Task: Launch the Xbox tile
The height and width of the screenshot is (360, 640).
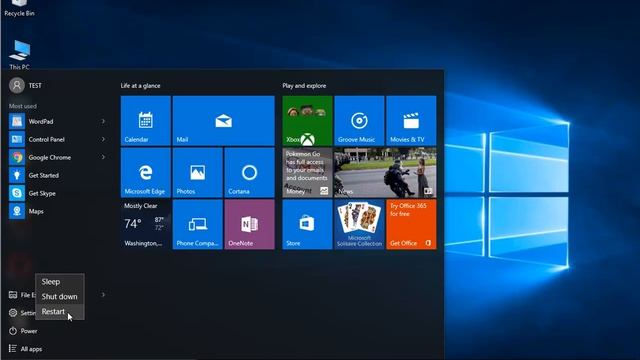Action: tap(307, 121)
